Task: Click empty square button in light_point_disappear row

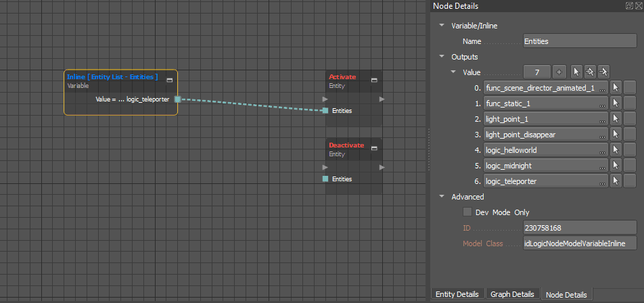Action: click(630, 135)
